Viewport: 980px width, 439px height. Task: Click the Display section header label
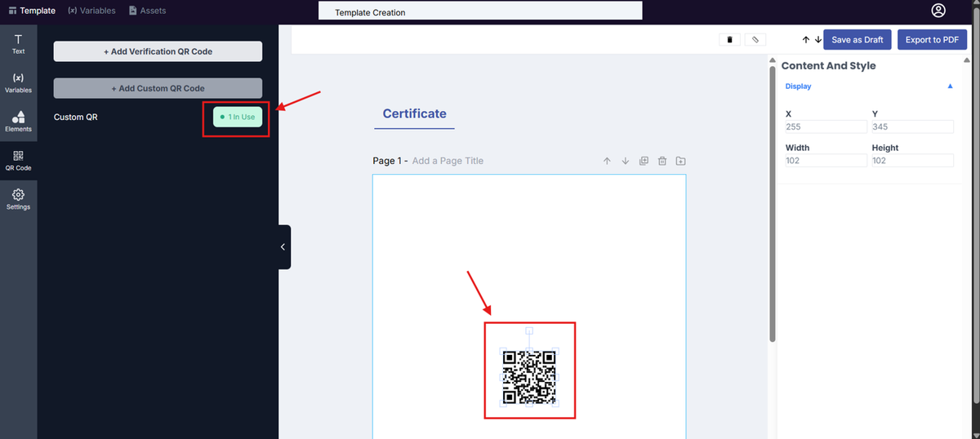tap(798, 86)
